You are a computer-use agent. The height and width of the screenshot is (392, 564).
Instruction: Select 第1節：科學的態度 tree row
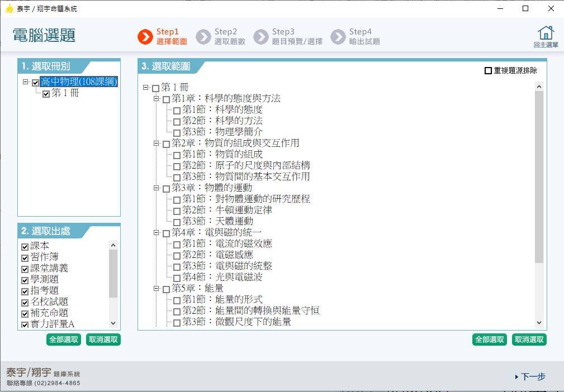point(222,109)
